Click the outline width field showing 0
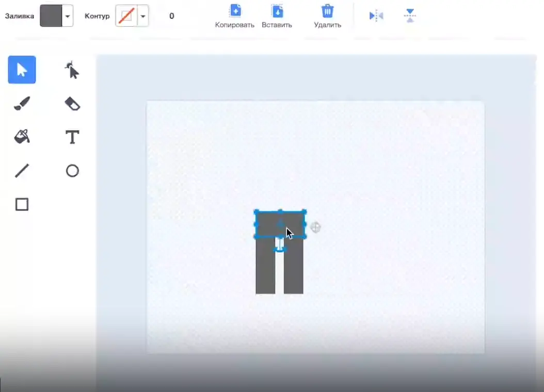This screenshot has height=392, width=544. click(x=171, y=16)
